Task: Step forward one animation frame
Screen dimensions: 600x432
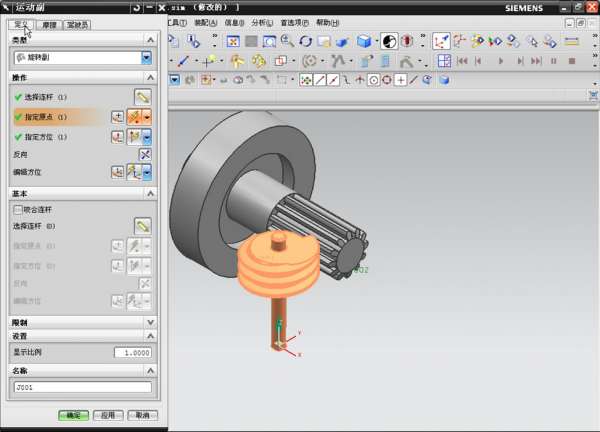Action: (520, 61)
